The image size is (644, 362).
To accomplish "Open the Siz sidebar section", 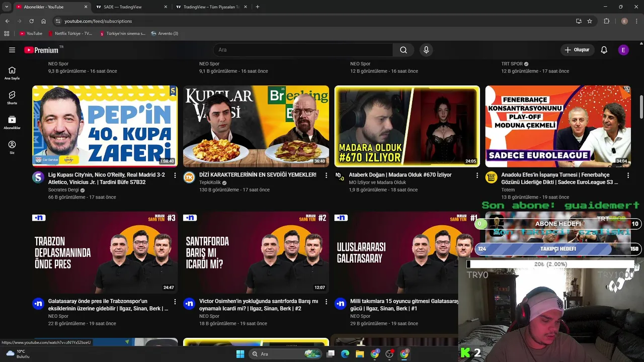I will coord(12,147).
